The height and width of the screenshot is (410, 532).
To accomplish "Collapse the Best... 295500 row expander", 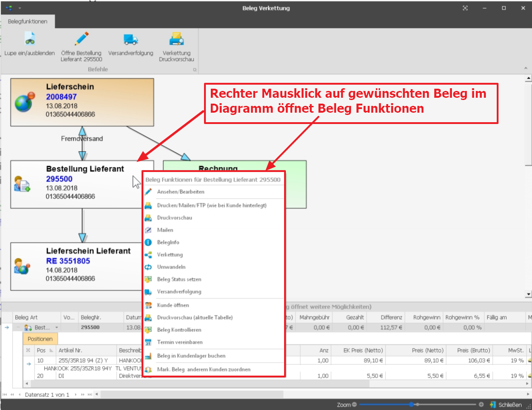I will [18, 328].
